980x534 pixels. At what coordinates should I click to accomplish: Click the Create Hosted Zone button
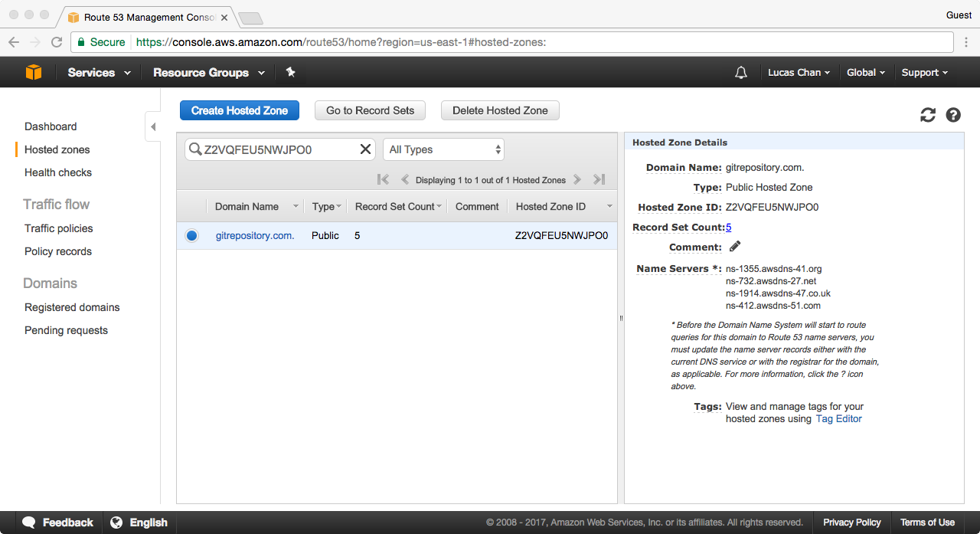pyautogui.click(x=240, y=110)
